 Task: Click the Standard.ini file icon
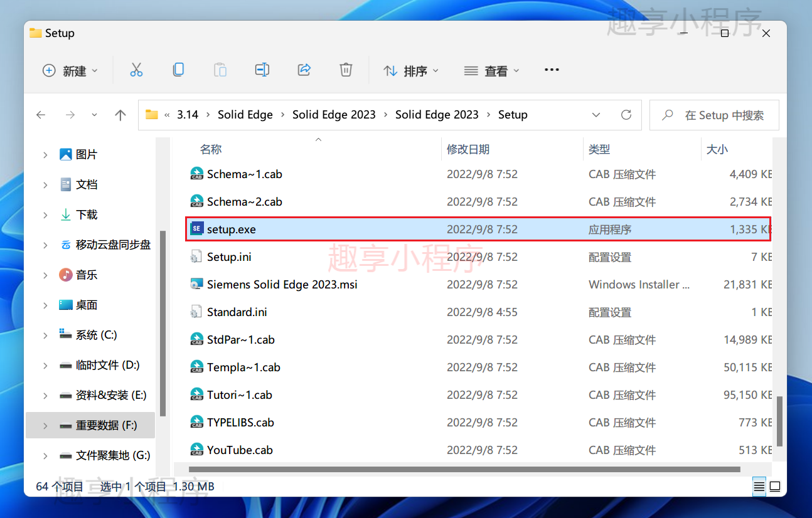[x=197, y=312]
